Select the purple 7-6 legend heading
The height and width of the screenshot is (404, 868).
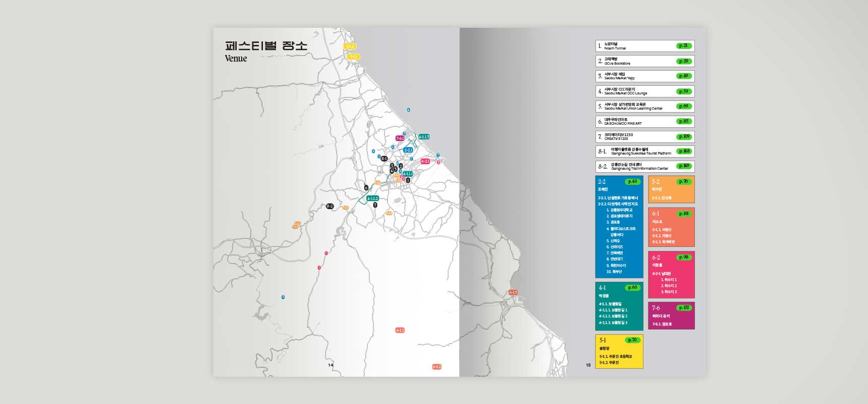(x=656, y=308)
